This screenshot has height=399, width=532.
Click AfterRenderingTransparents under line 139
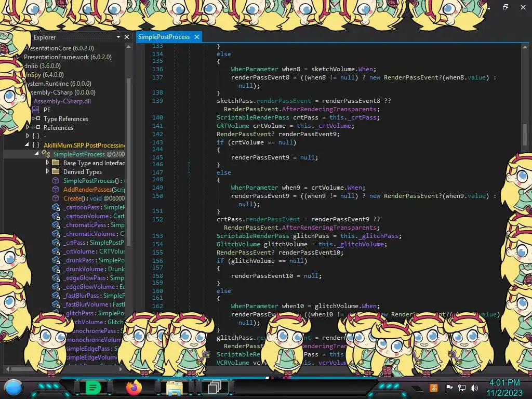click(x=329, y=109)
